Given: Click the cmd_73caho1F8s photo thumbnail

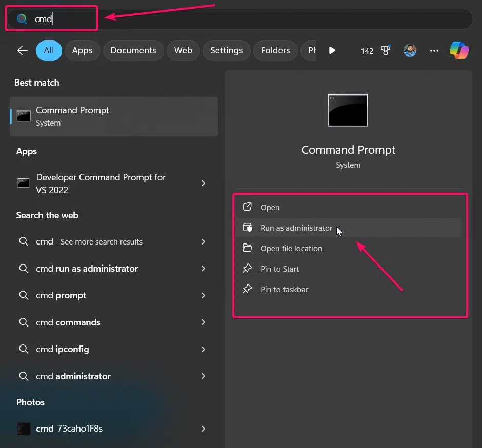Looking at the screenshot, I should click(x=24, y=429).
